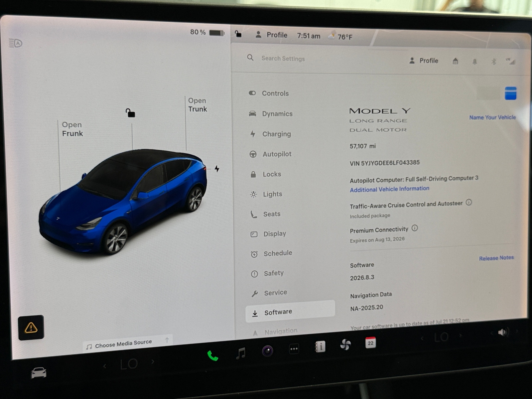Open the Locks settings menu
Screen dimensions: 532x399
pos(265,174)
